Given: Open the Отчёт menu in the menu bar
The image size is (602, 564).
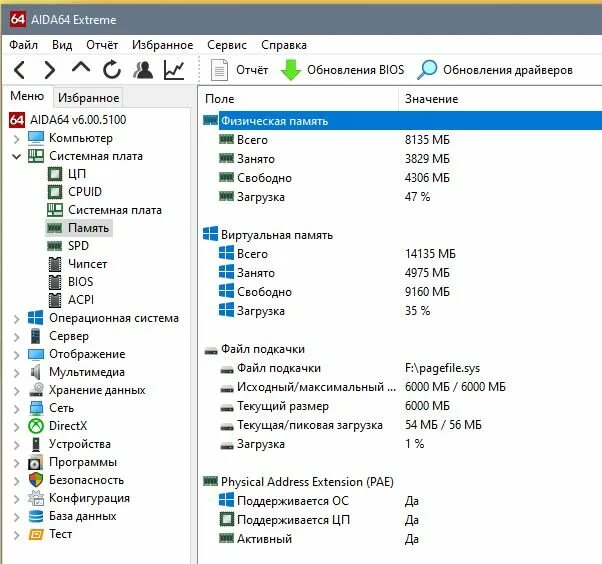Looking at the screenshot, I should [x=102, y=45].
